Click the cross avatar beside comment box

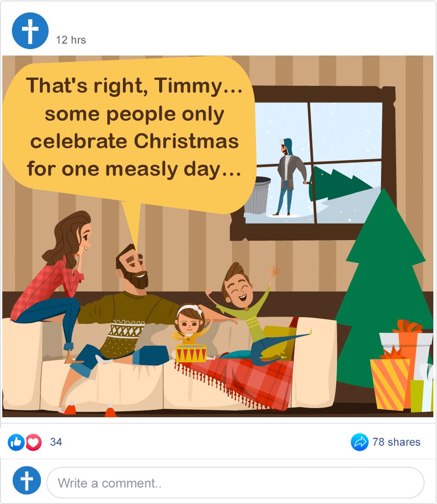pyautogui.click(x=27, y=480)
